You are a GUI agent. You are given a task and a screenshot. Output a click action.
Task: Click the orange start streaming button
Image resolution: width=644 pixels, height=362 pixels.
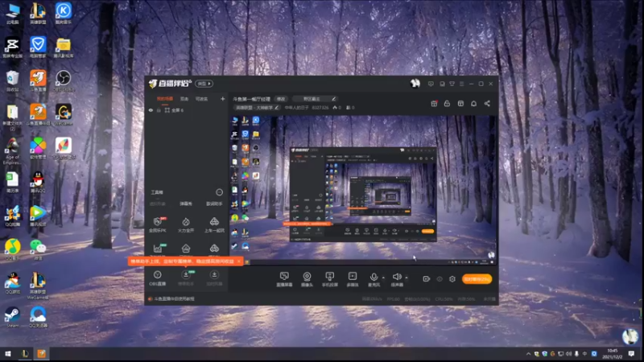477,279
